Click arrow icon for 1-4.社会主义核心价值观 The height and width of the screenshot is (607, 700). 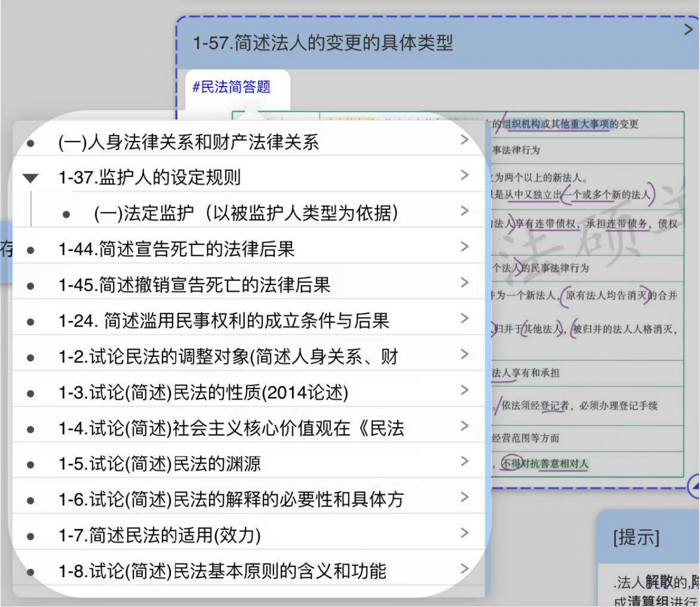pos(464,426)
